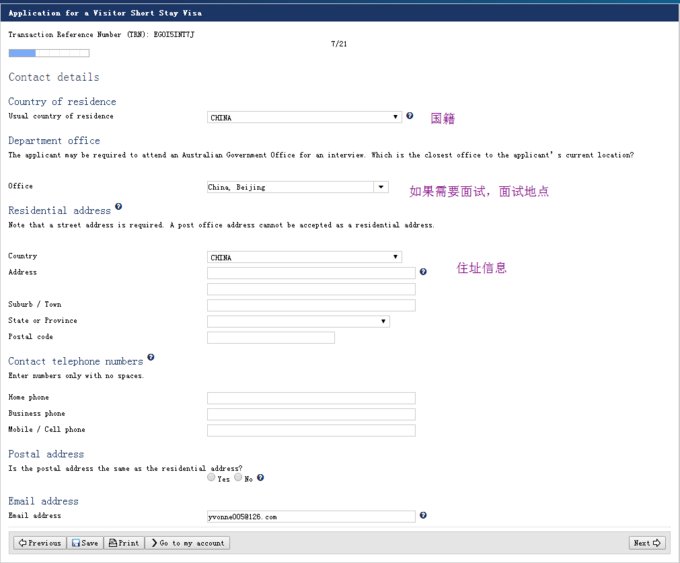Focus the Suburb / Town field

click(x=311, y=305)
